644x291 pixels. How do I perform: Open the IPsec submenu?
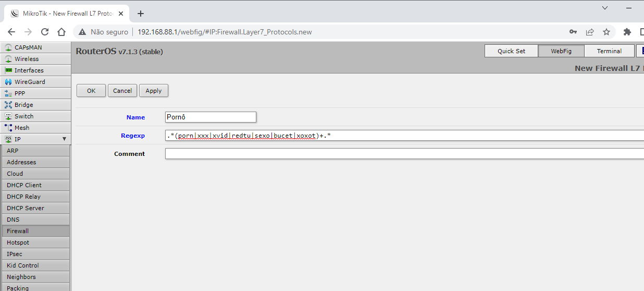35,254
